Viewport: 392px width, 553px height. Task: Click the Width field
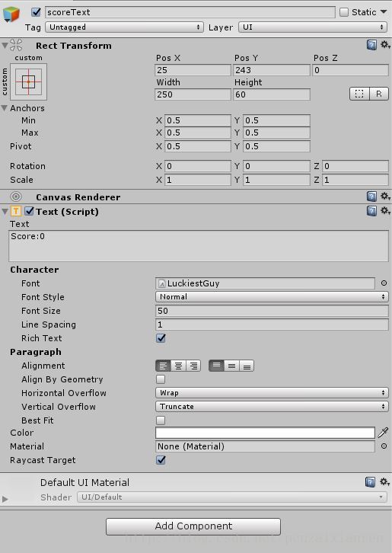193,94
